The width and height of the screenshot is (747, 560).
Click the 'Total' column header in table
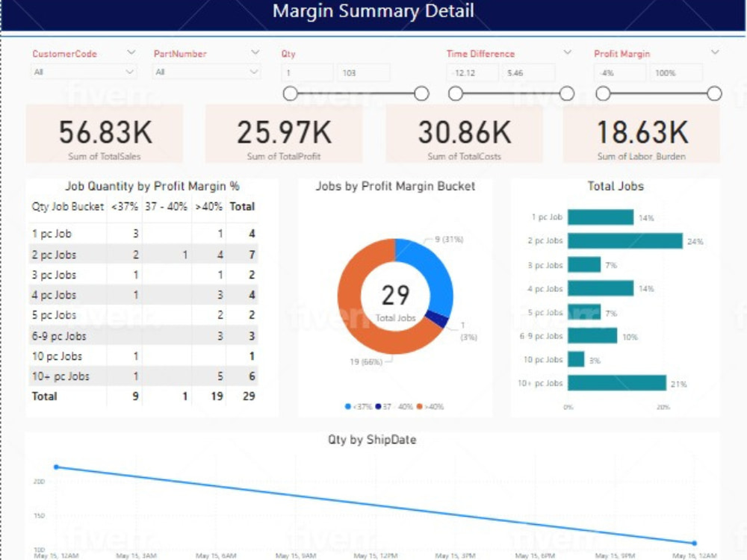click(242, 207)
